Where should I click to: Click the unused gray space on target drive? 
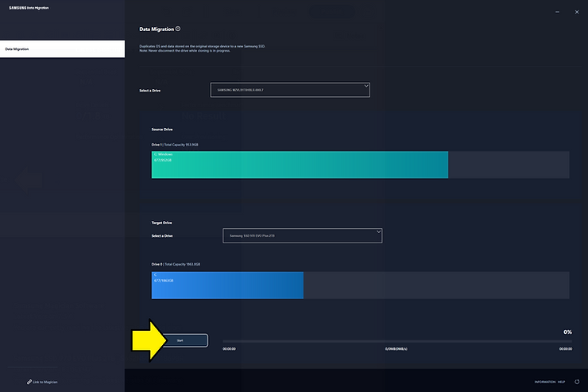pyautogui.click(x=435, y=285)
